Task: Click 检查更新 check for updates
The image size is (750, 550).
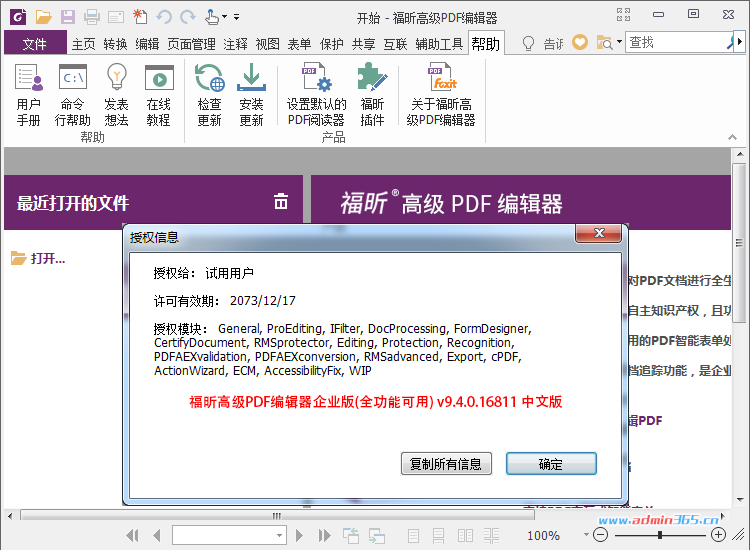Action: [x=210, y=95]
